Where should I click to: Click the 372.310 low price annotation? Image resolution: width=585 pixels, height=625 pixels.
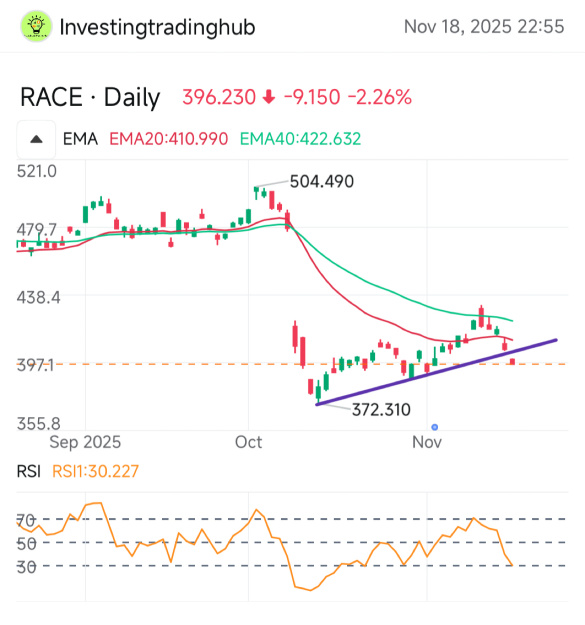[x=381, y=410]
